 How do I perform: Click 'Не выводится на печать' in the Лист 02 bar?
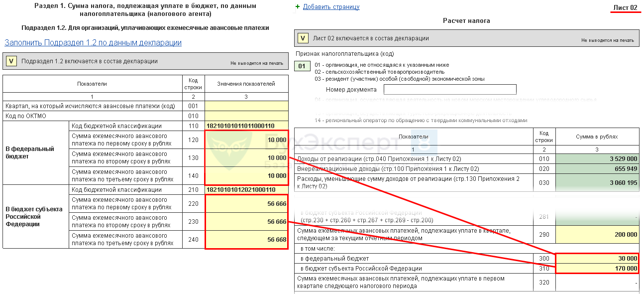pyautogui.click(x=608, y=40)
